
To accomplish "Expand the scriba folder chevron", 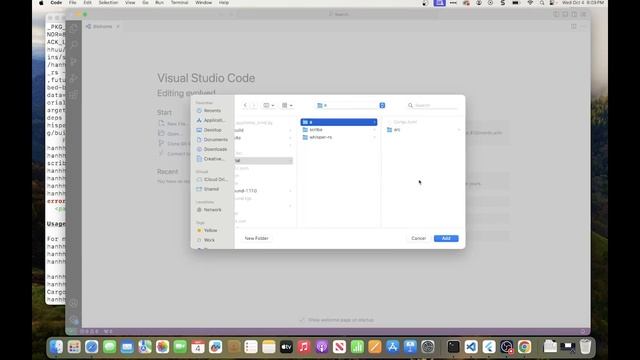I will click(374, 130).
